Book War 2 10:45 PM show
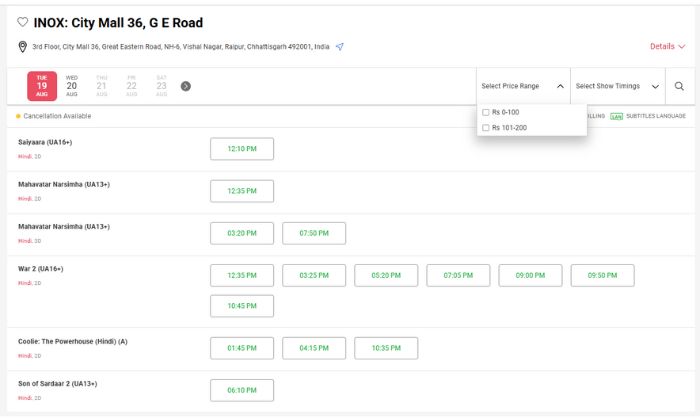700x420 pixels. tap(242, 306)
